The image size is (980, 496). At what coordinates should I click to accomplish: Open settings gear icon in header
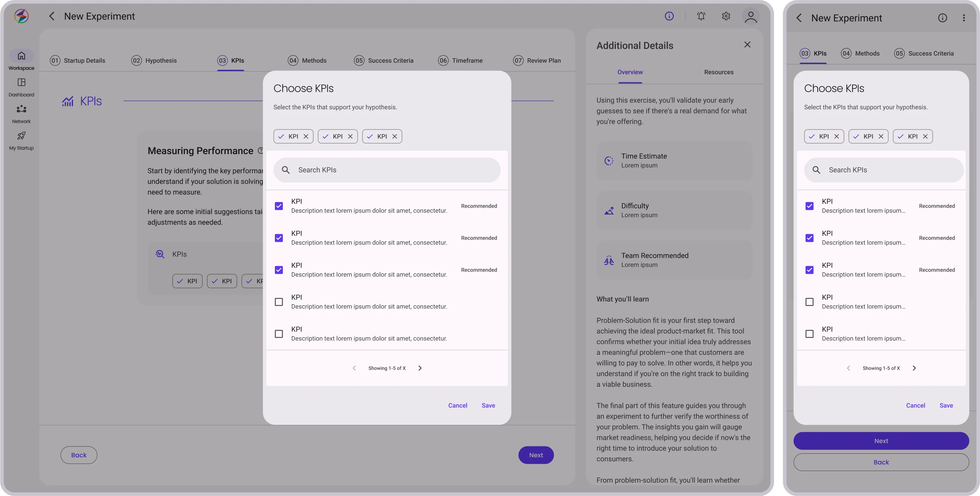pyautogui.click(x=726, y=16)
